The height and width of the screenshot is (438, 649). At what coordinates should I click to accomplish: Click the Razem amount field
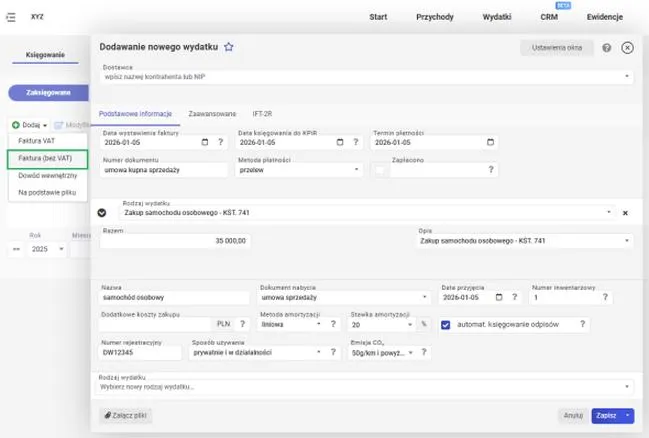click(x=174, y=241)
